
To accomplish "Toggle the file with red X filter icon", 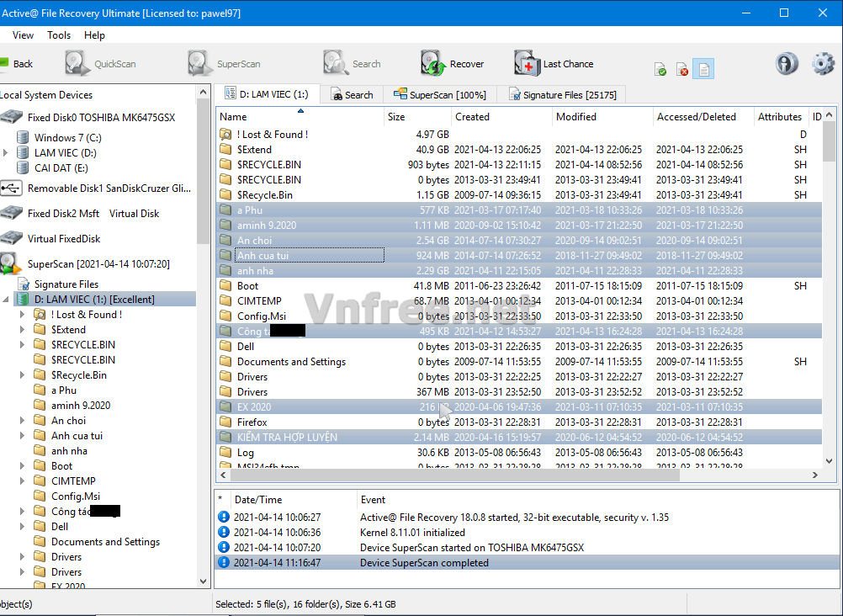I will click(682, 69).
